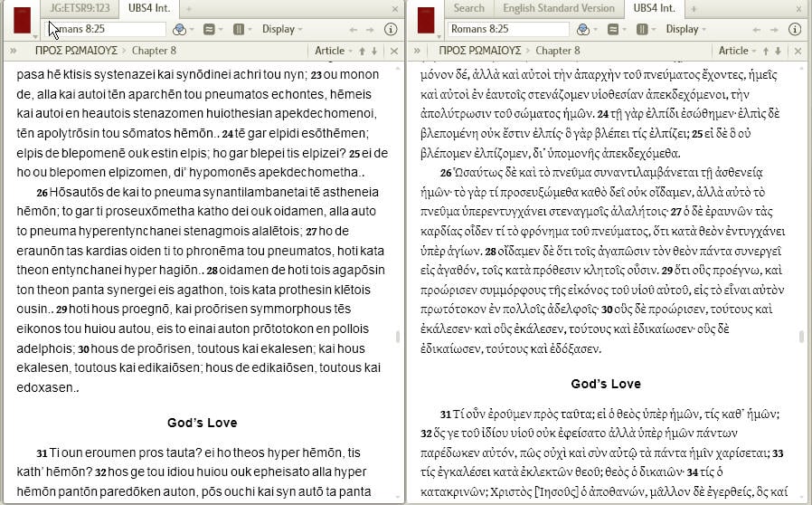Close the locator bar in right panel
Viewport: 812px width, 505px height.
(798, 51)
